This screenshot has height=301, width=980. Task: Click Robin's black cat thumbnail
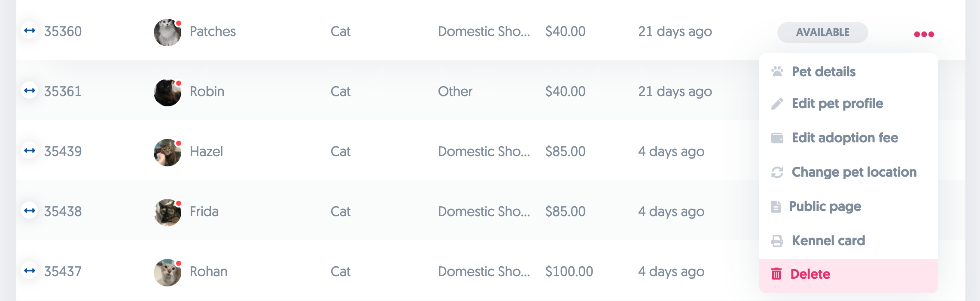click(167, 93)
